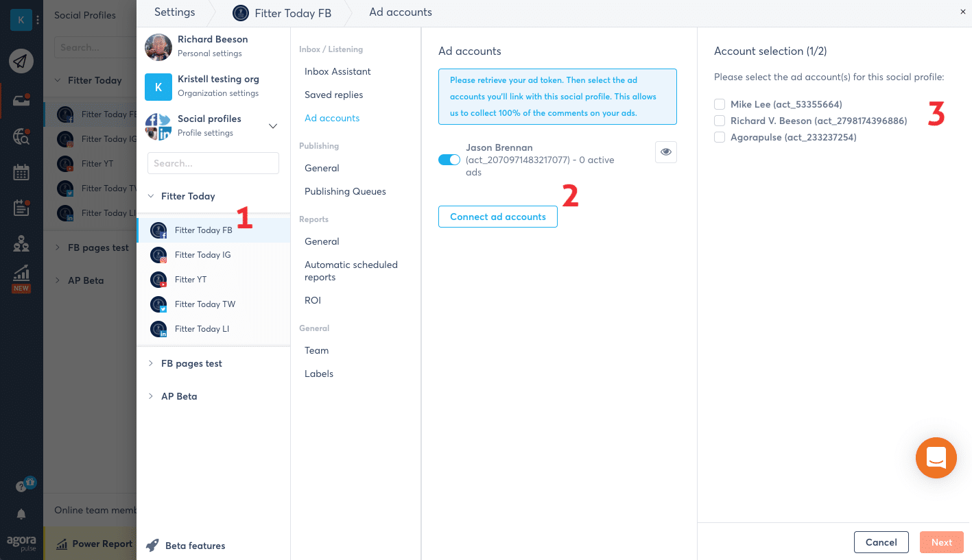Screen dimensions: 972x560
Task: Click the Richard Beeson profile photo
Action: (x=158, y=47)
